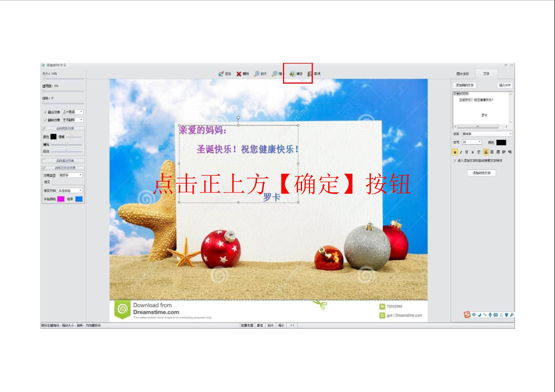Click the 放大 (zoom in) magnifier icon
This screenshot has width=555, height=392.
coord(257,74)
